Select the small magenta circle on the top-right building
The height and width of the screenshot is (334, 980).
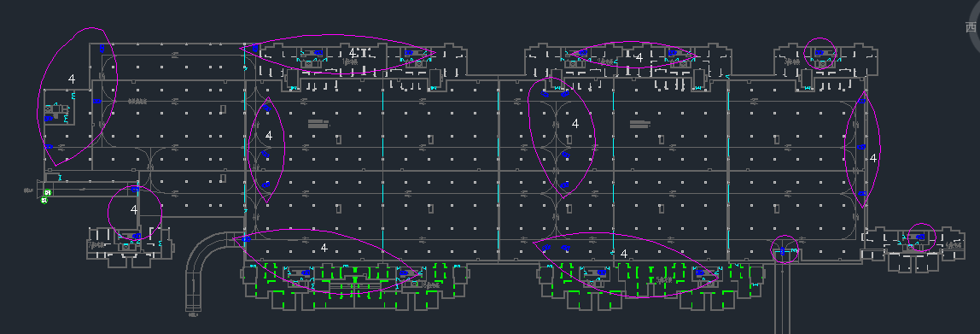coord(820,53)
